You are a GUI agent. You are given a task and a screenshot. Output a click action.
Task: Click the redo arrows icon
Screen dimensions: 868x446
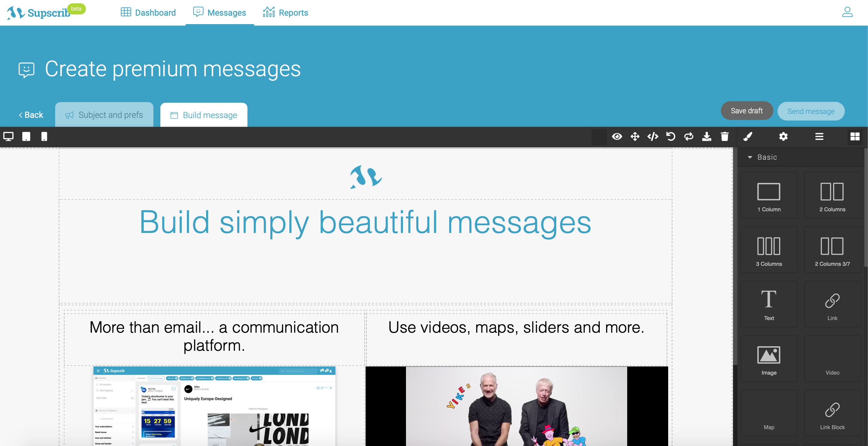[689, 137]
